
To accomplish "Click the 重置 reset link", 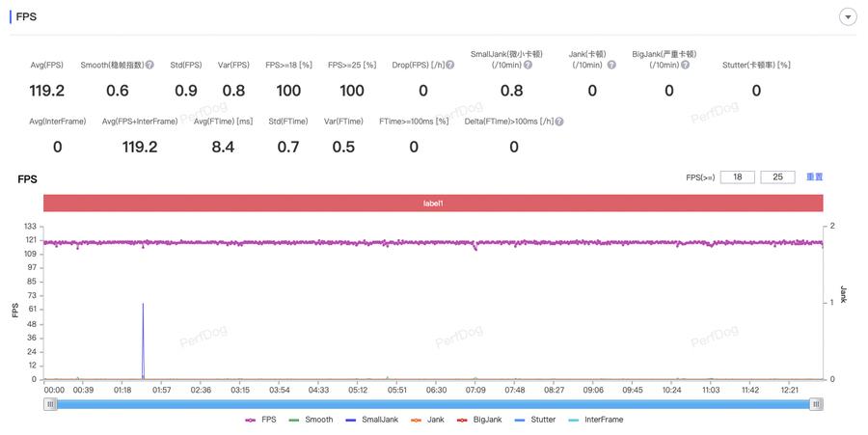I will pos(814,177).
